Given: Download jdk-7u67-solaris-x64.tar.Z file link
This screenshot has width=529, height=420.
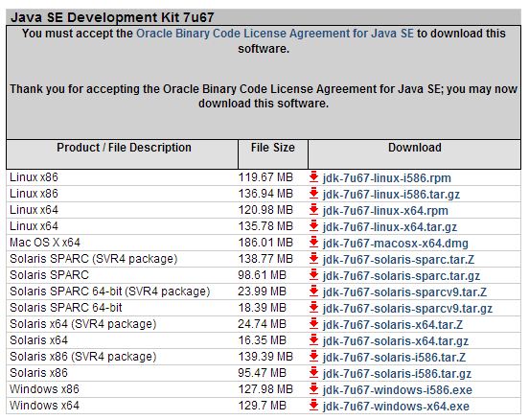Looking at the screenshot, I should click(393, 325).
